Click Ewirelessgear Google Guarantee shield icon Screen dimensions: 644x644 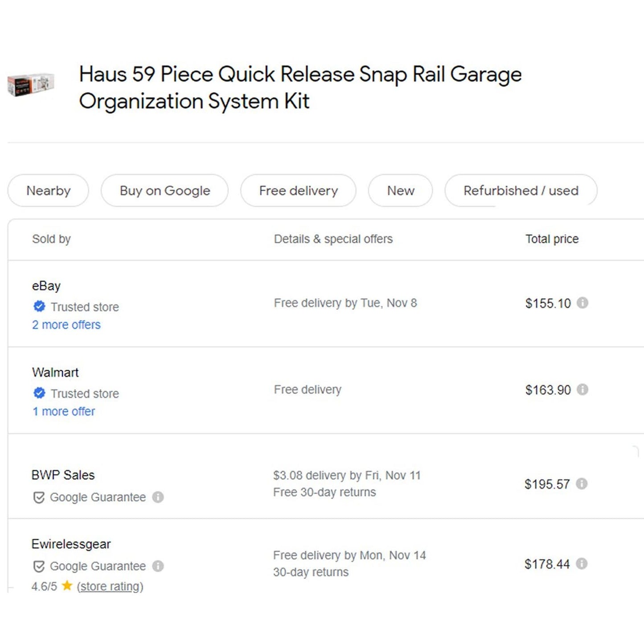tap(39, 566)
